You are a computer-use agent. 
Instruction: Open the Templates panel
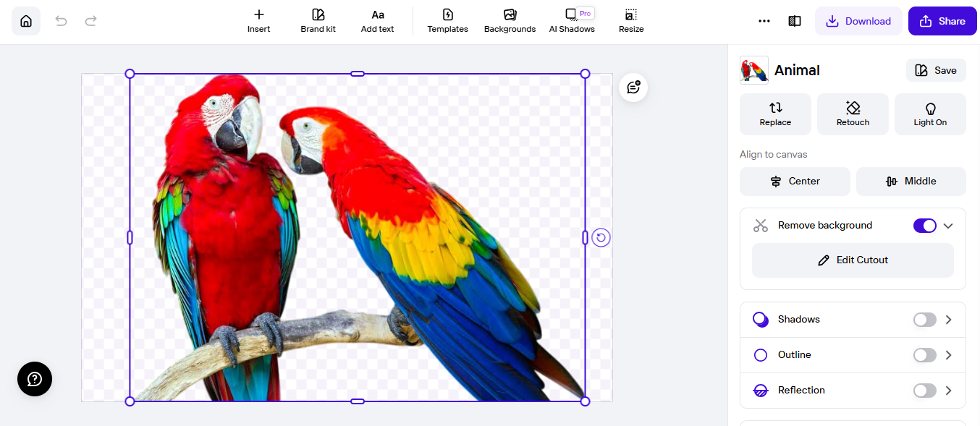[x=447, y=20]
